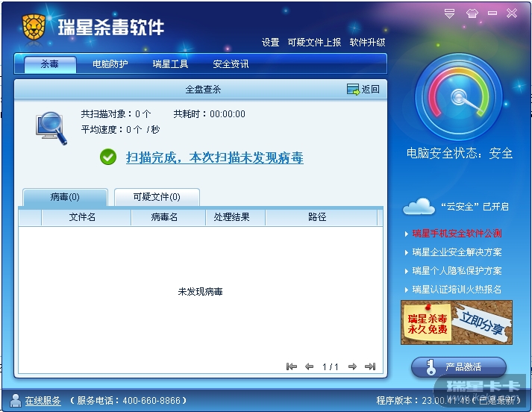Open 设置 settings link
The width and height of the screenshot is (532, 412).
pos(270,43)
